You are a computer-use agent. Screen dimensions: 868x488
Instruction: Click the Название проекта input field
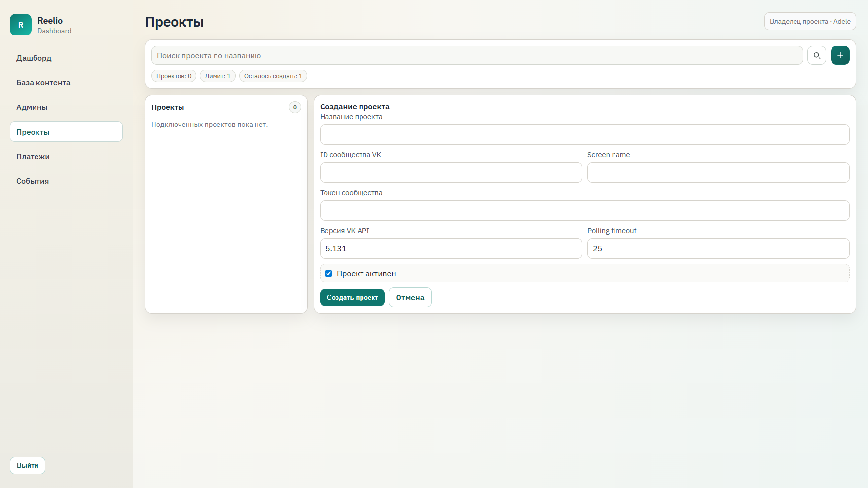click(x=584, y=135)
